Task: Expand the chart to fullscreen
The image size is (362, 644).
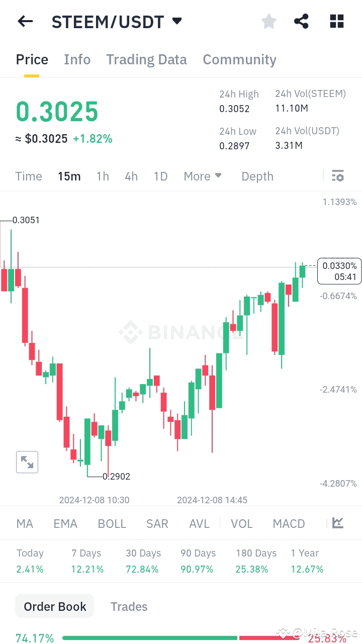Action: 27,462
